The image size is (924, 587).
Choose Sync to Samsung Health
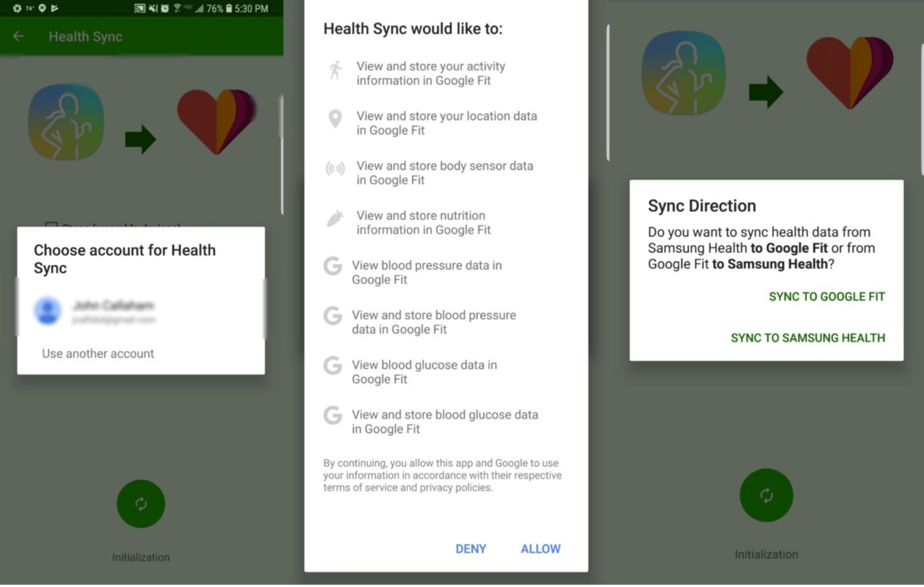[x=808, y=338]
